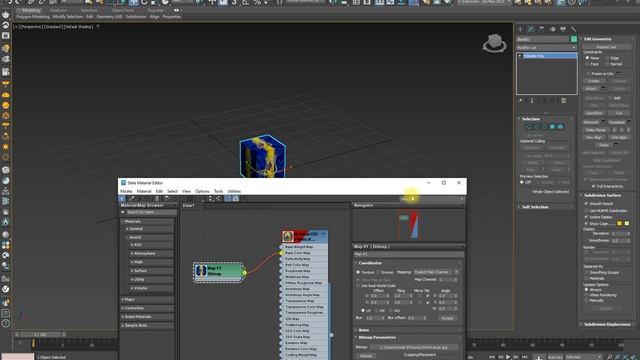
Task: Click the Reload button under Bitmap Parameters
Action: (366, 356)
